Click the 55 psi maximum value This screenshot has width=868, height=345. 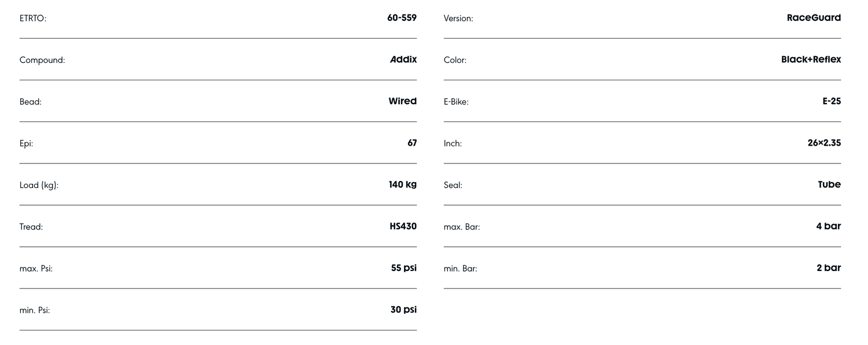pyautogui.click(x=403, y=268)
